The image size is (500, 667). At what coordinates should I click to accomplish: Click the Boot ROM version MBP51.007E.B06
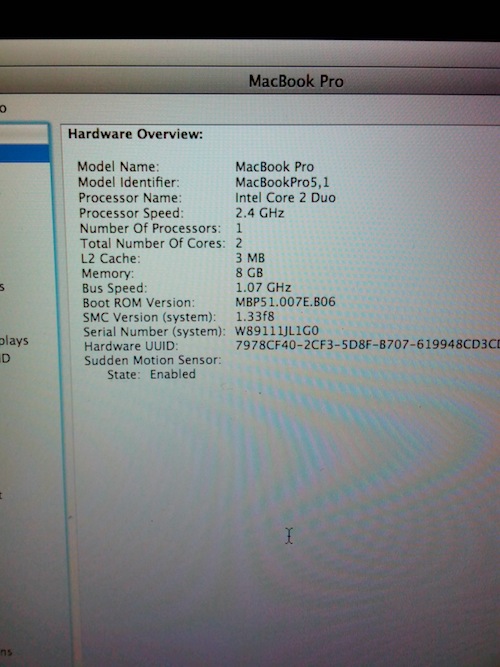285,302
